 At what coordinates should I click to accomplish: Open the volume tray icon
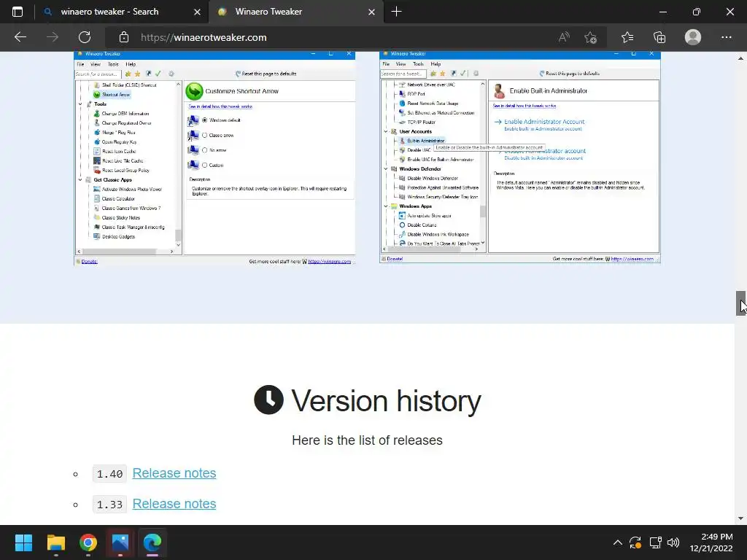coord(673,542)
